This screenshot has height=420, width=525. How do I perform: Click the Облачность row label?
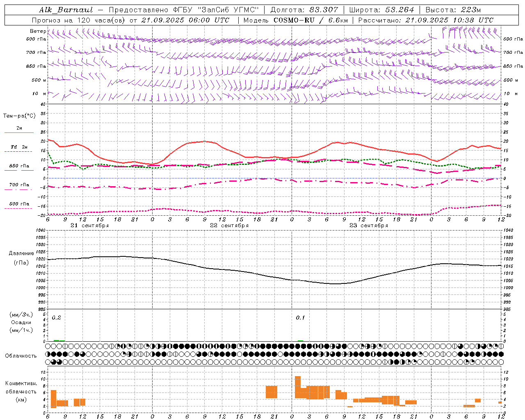point(21,356)
